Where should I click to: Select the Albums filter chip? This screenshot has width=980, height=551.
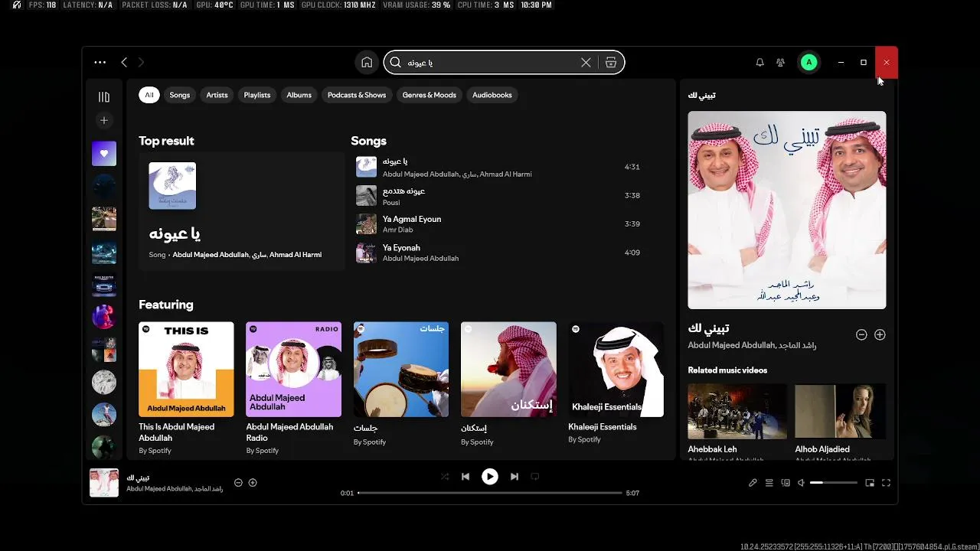(299, 95)
